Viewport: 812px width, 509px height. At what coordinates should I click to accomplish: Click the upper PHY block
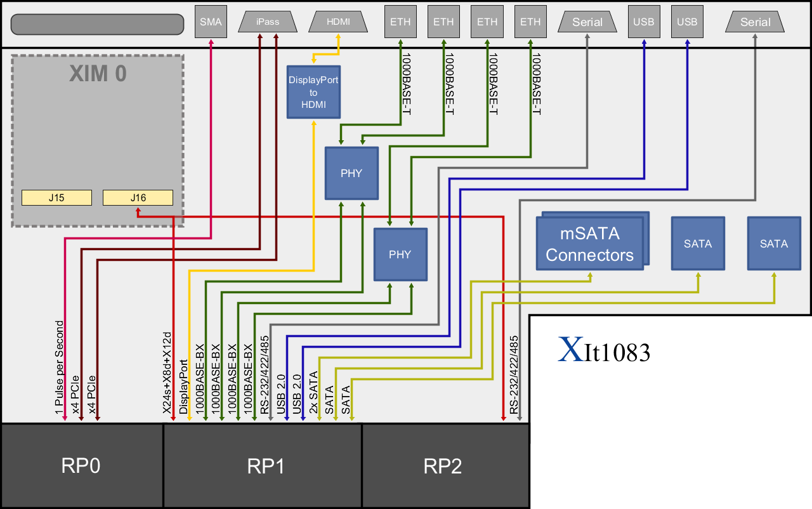(351, 173)
